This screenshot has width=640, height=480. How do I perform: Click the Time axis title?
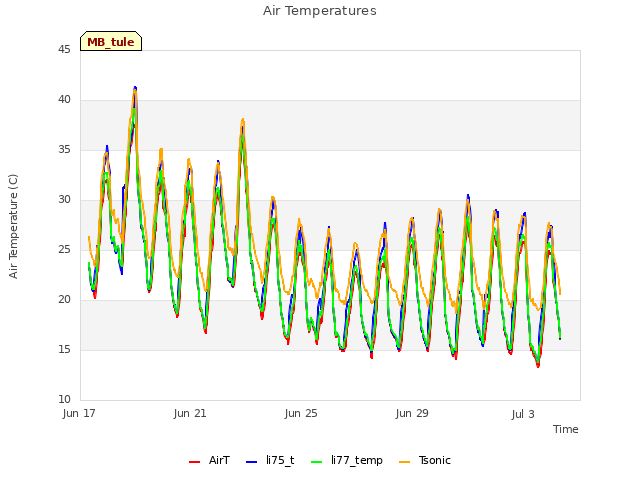(566, 429)
